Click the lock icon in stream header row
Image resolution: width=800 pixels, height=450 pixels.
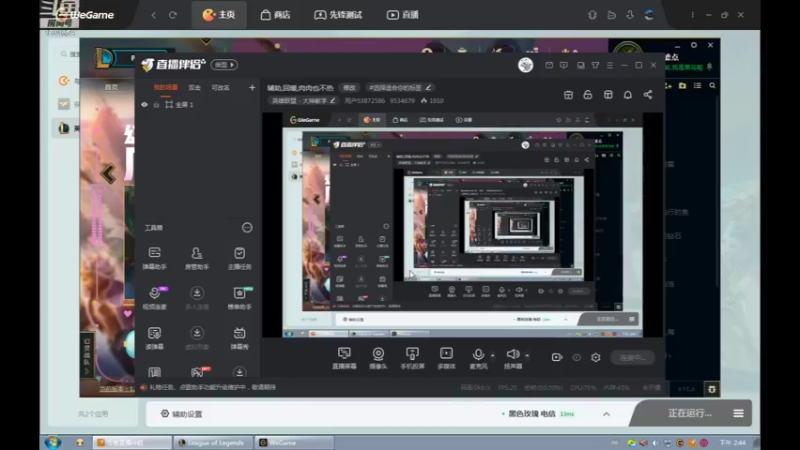(x=588, y=94)
